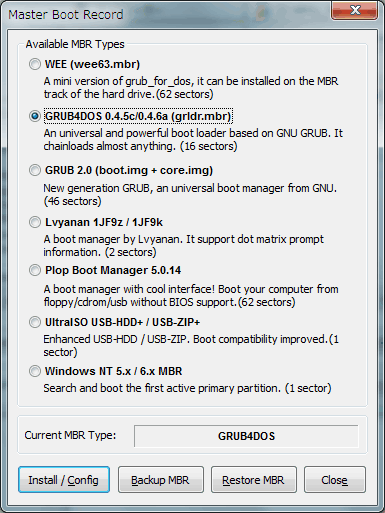Click the 'Current MBR Type:' label
The width and height of the screenshot is (385, 513).
(x=70, y=435)
